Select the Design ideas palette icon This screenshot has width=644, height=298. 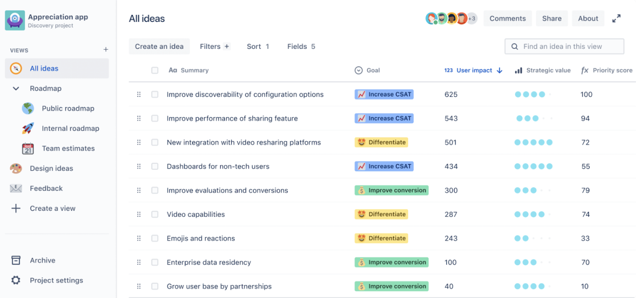point(16,168)
